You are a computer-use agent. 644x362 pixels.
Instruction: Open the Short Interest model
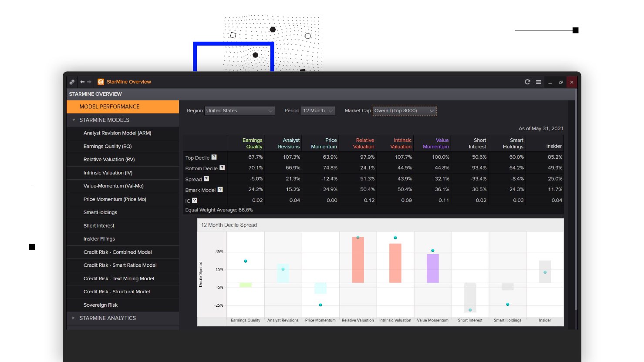(x=123, y=226)
